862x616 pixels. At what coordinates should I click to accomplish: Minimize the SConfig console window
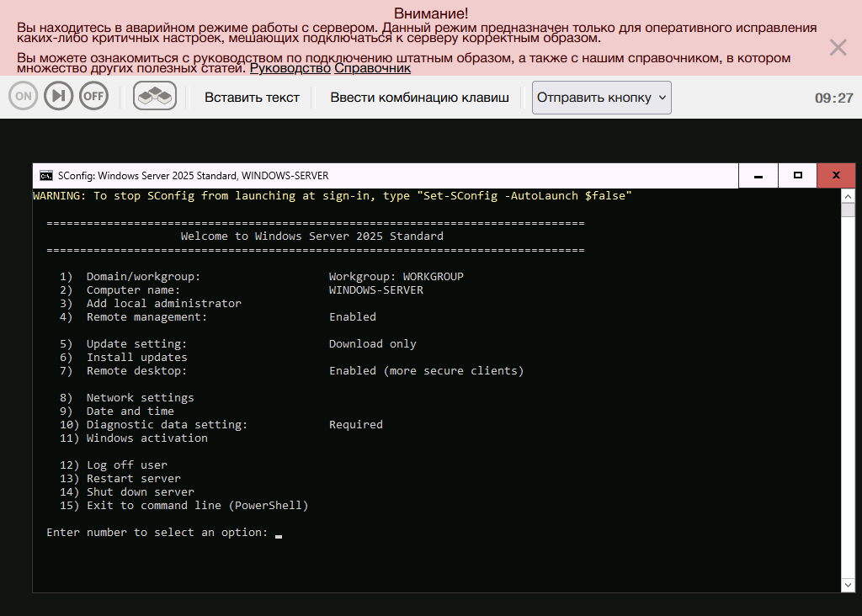tap(758, 176)
